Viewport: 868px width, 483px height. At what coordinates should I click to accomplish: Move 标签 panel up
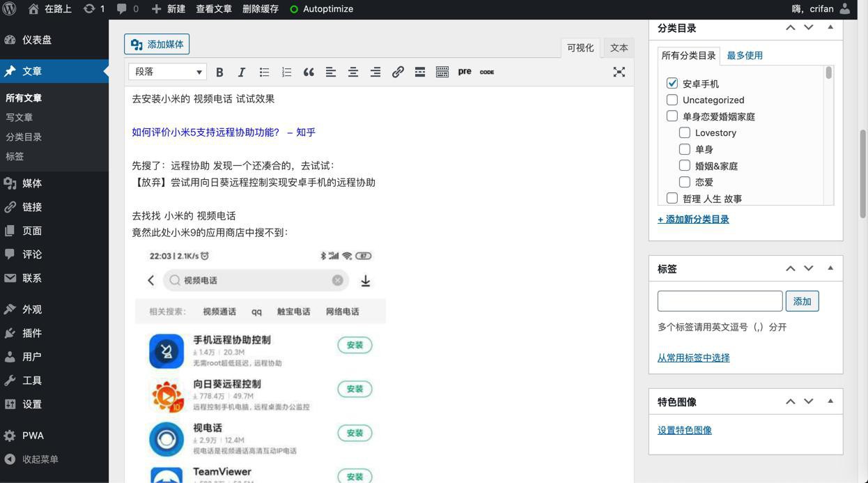pos(791,268)
